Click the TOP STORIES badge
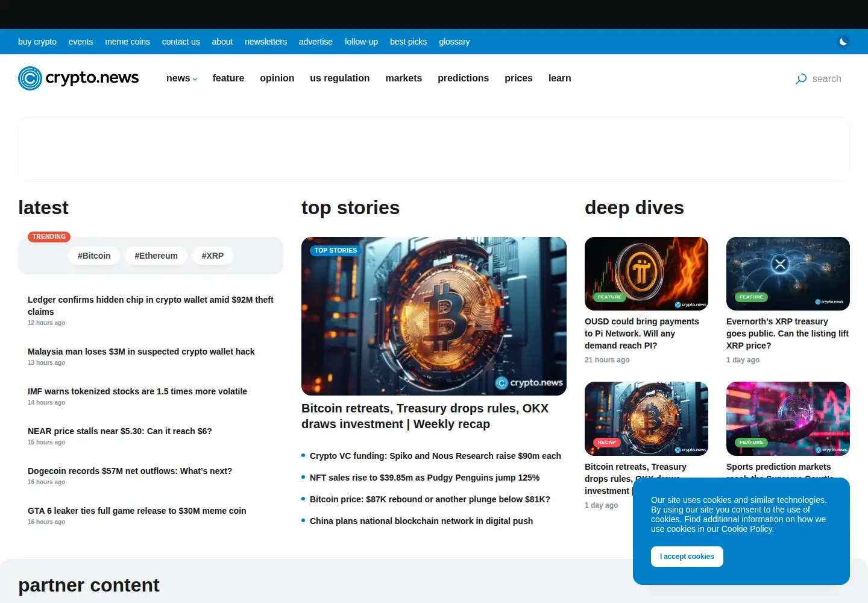868x603 pixels. [x=336, y=250]
